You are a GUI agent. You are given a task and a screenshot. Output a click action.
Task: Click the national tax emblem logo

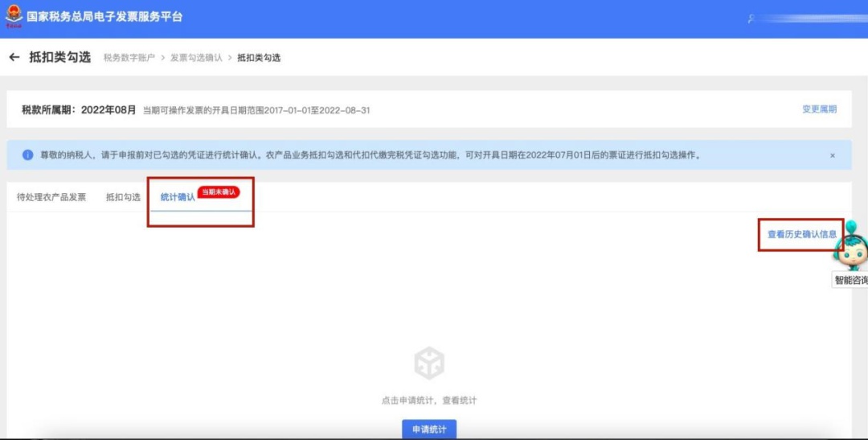coord(14,16)
